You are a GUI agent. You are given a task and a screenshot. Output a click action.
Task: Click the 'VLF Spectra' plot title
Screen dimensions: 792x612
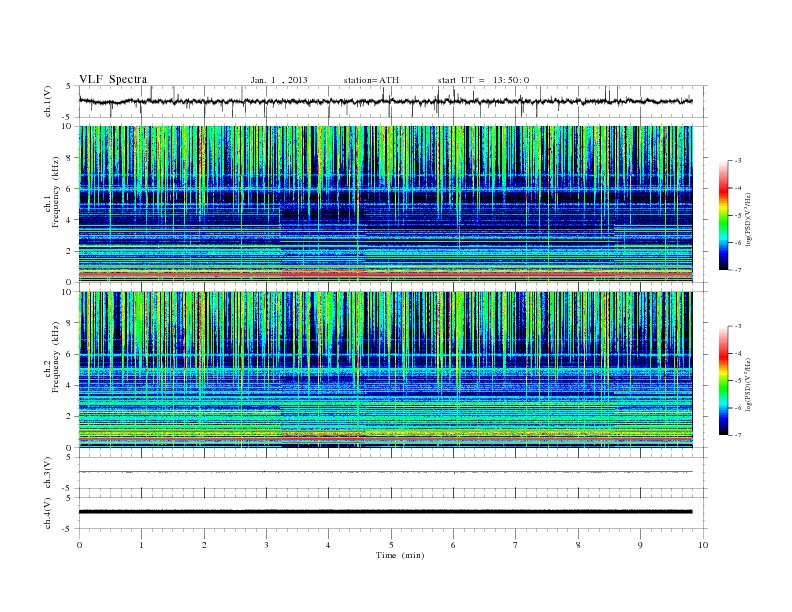(113, 79)
